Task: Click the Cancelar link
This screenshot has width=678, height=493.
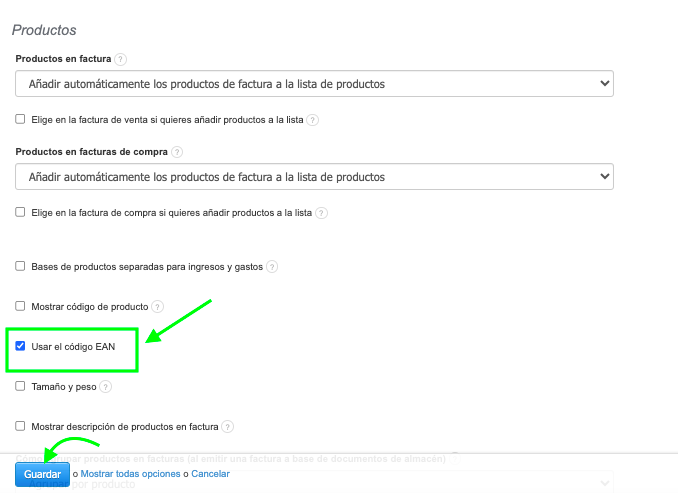Action: pyautogui.click(x=210, y=474)
